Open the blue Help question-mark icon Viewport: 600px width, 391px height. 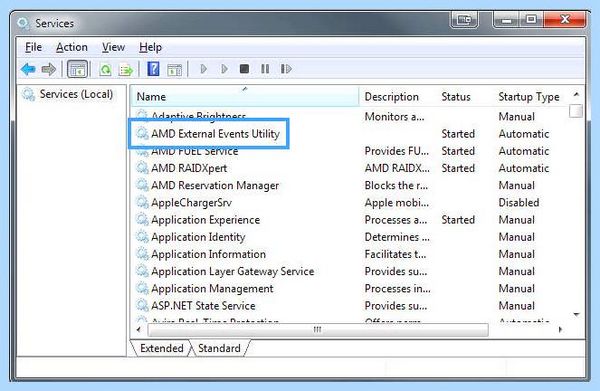pyautogui.click(x=153, y=69)
